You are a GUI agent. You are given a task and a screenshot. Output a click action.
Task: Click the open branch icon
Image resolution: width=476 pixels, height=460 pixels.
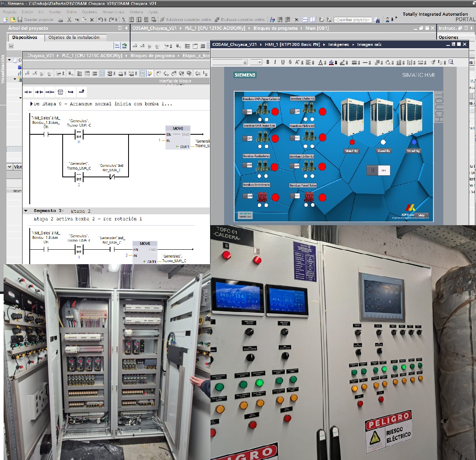(71, 92)
